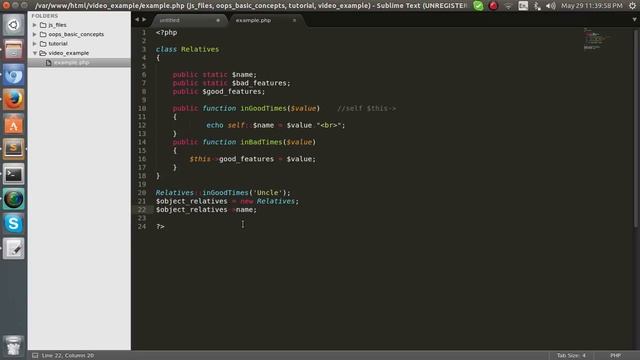Launch Firefox from the dock

(x=13, y=100)
